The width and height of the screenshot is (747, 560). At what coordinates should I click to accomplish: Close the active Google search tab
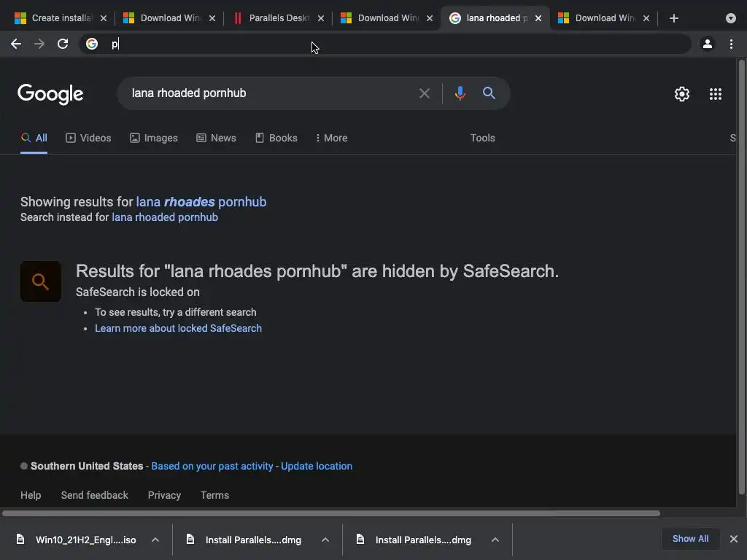(538, 18)
